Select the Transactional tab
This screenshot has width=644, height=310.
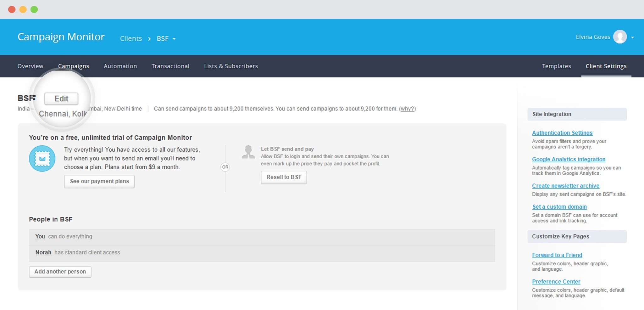click(170, 66)
